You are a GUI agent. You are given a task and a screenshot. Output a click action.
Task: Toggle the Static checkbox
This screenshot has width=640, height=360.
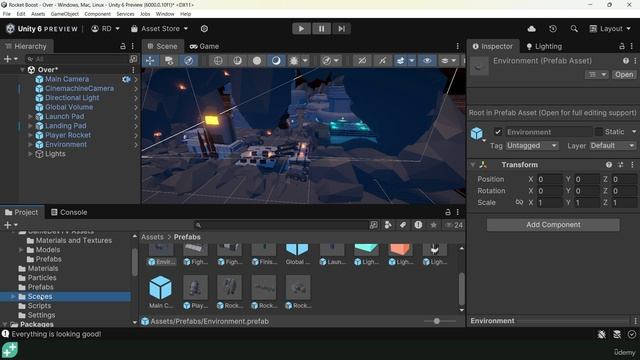click(x=599, y=132)
